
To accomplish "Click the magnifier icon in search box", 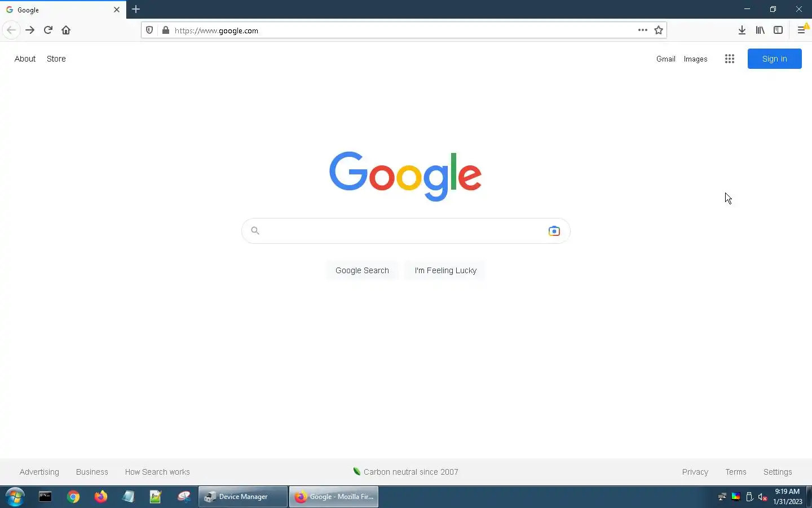I will coord(255,230).
